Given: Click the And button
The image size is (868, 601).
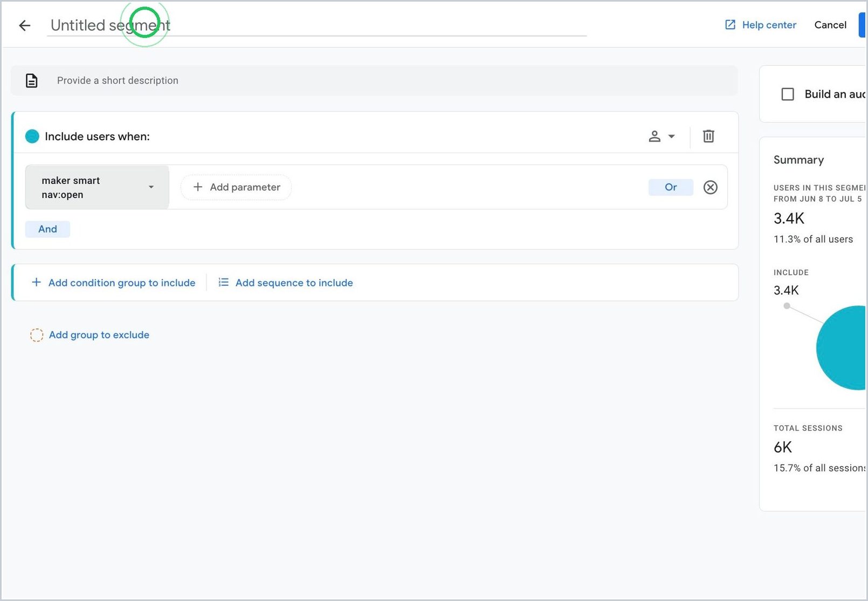Looking at the screenshot, I should pos(47,229).
